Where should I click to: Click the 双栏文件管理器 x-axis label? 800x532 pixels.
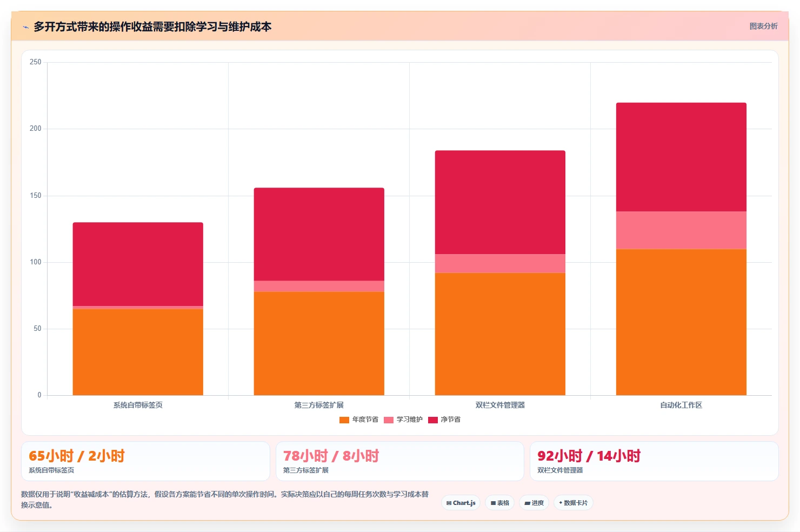500,405
